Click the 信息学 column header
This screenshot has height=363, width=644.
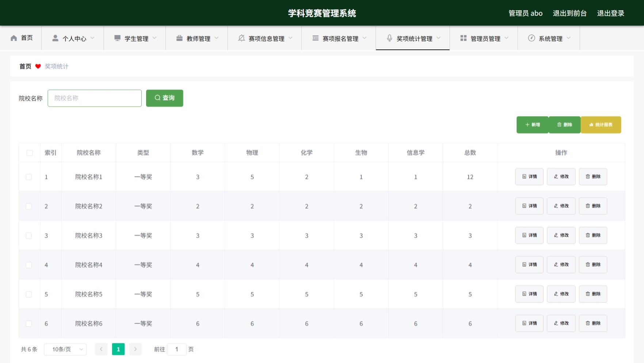click(x=416, y=152)
